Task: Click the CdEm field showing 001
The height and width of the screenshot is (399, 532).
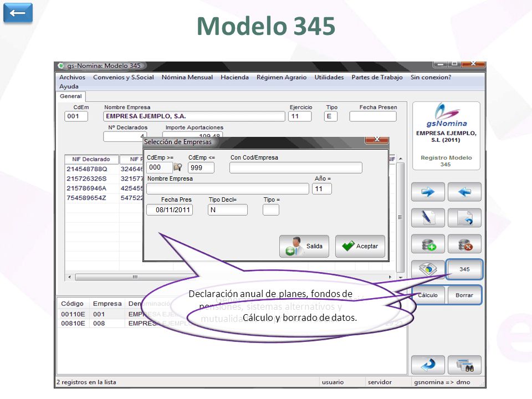Action: tap(76, 116)
